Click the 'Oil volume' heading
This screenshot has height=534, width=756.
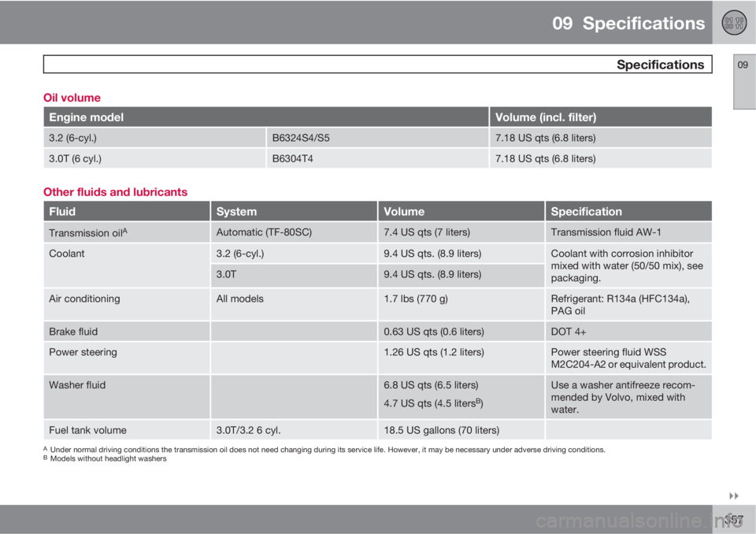[x=72, y=98]
